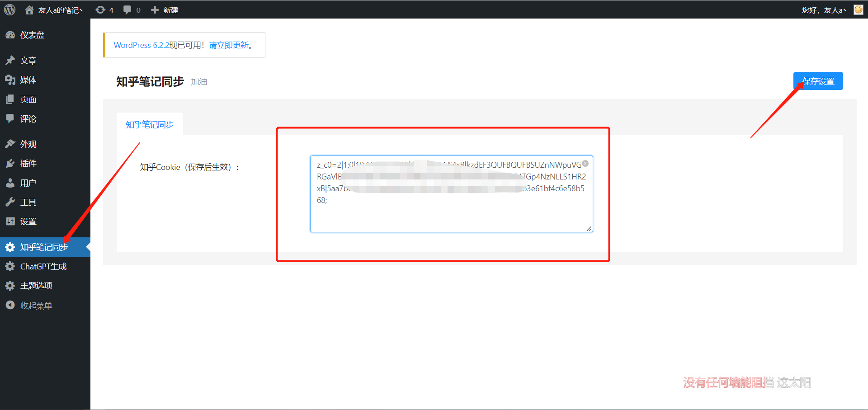
Task: Click the 用户 user icon
Action: 10,183
